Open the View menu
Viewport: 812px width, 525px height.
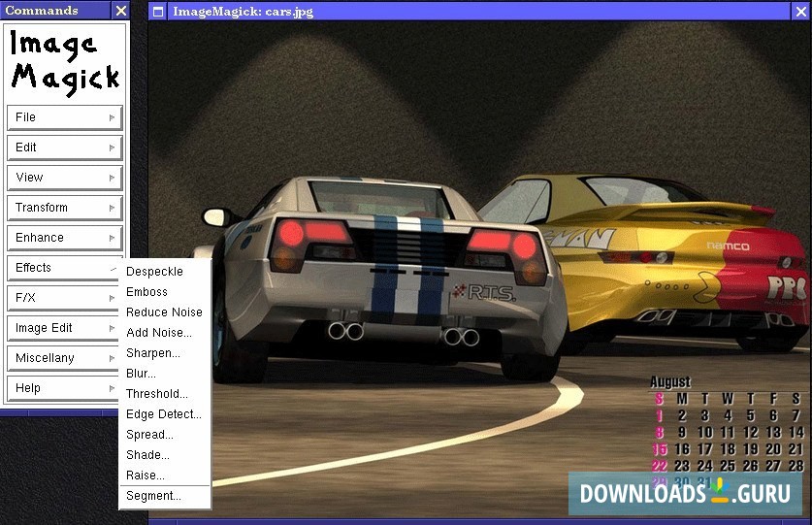[64, 178]
